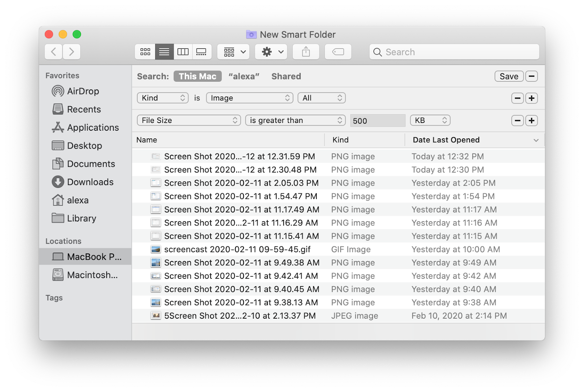Click the Edit Tags toolbar button
This screenshot has height=392, width=584.
[x=338, y=52]
